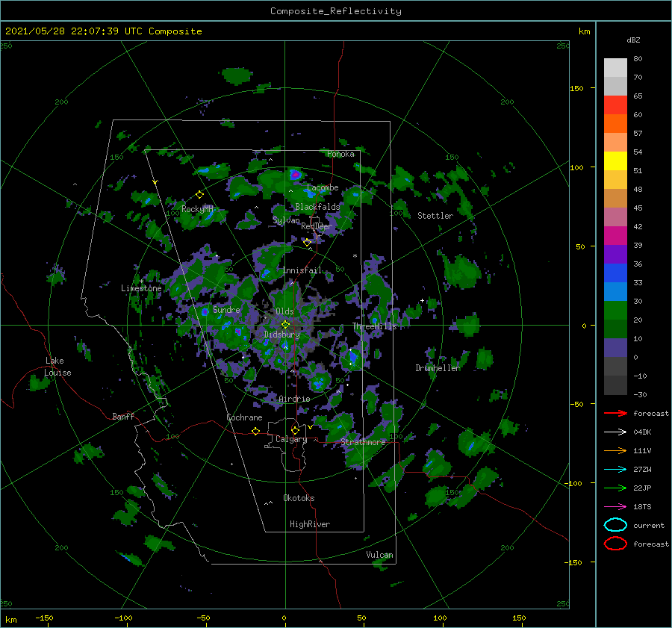
Task: Click the asterisk marker above Limestone
Action: click(x=141, y=282)
